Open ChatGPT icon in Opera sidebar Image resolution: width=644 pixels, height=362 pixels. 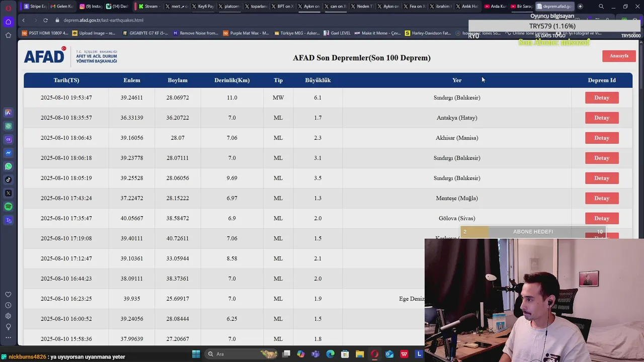[x=8, y=126]
